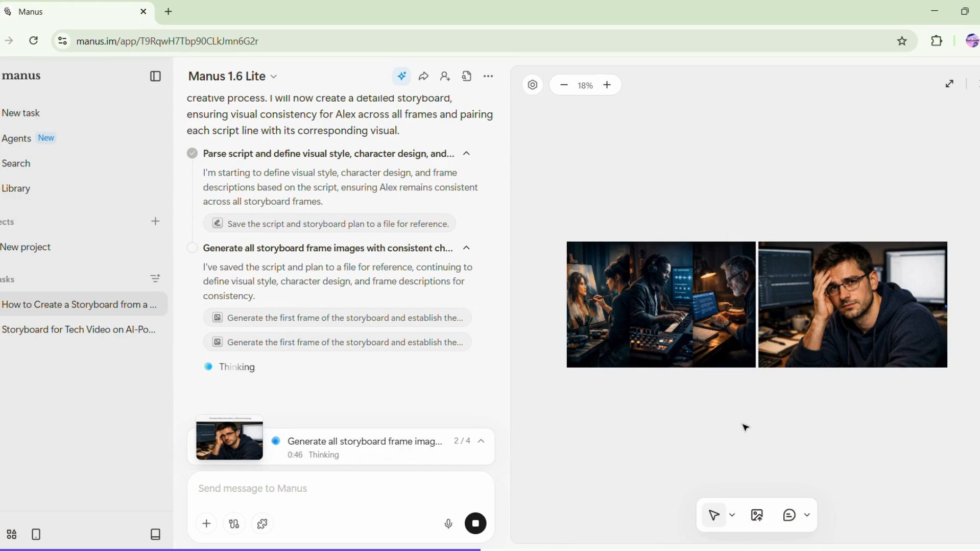
Task: Open the tasks filter icon
Action: tap(155, 278)
